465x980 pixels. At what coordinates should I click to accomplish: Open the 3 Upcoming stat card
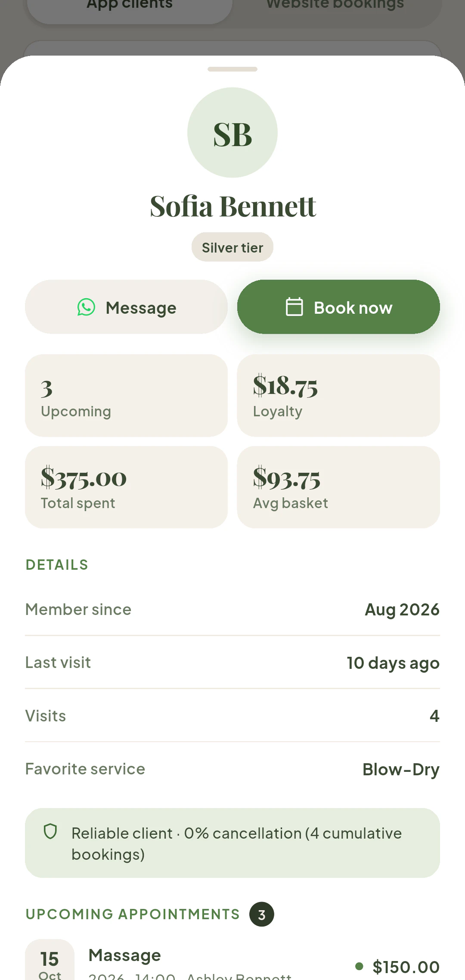pyautogui.click(x=126, y=396)
